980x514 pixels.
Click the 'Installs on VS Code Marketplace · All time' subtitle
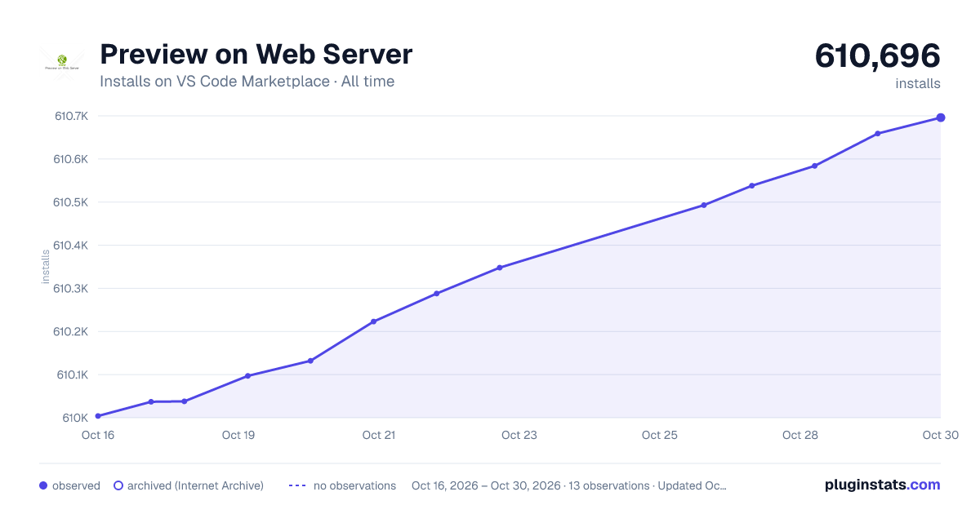[x=247, y=82]
